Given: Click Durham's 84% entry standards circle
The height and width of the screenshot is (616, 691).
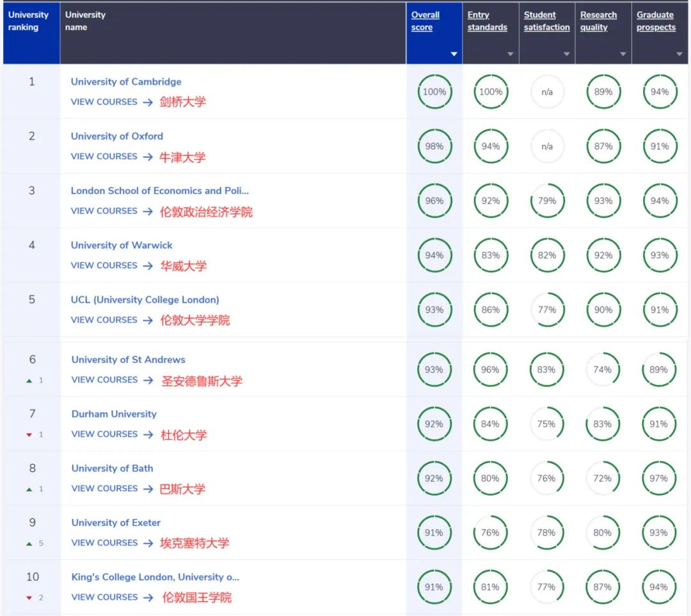Looking at the screenshot, I should (490, 424).
